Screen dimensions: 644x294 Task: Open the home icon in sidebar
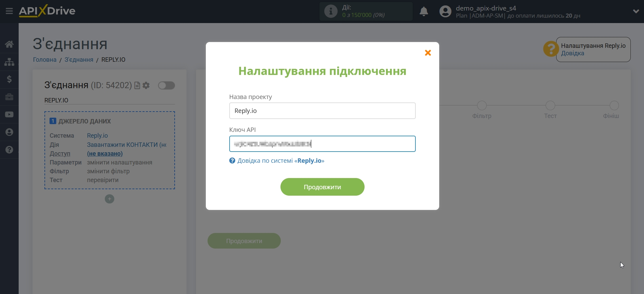click(9, 44)
